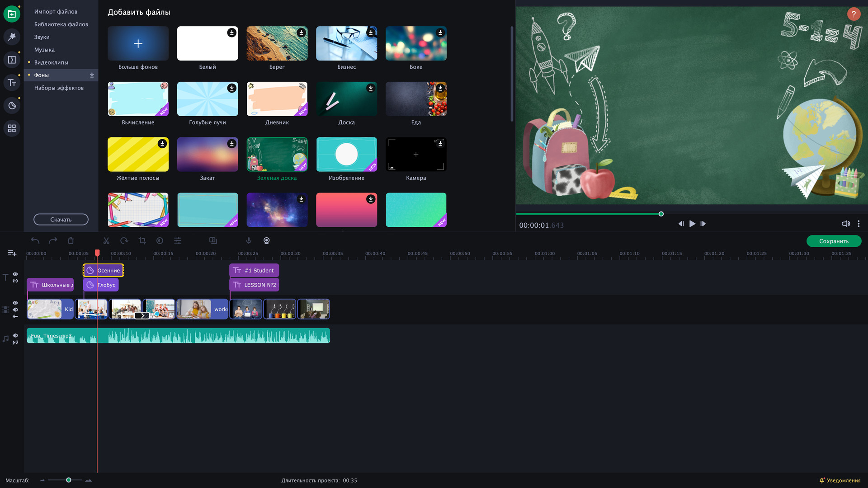Viewport: 868px width, 488px height.
Task: Open the Titles panel in left sidebar
Action: pyautogui.click(x=12, y=83)
